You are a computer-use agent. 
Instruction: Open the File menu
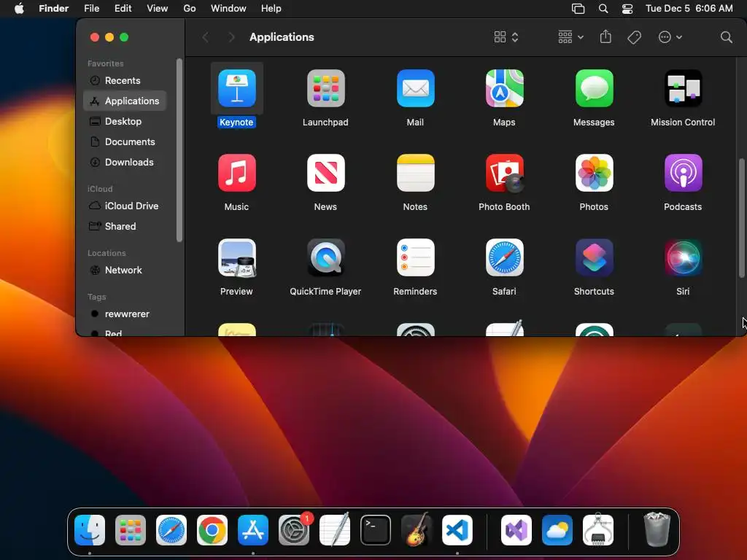click(91, 9)
